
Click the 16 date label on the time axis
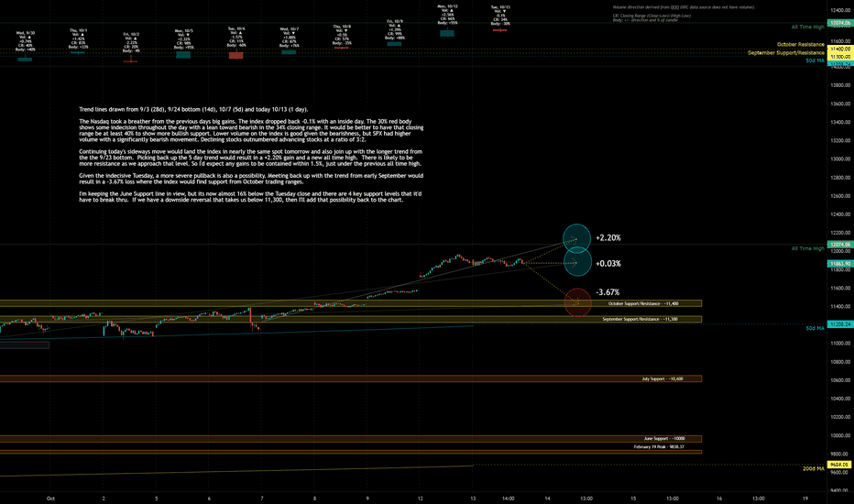click(719, 499)
